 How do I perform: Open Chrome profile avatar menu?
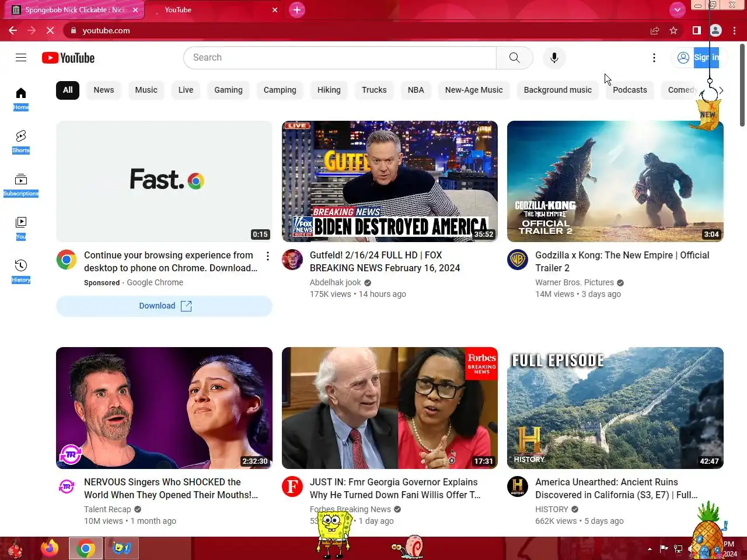click(x=716, y=30)
